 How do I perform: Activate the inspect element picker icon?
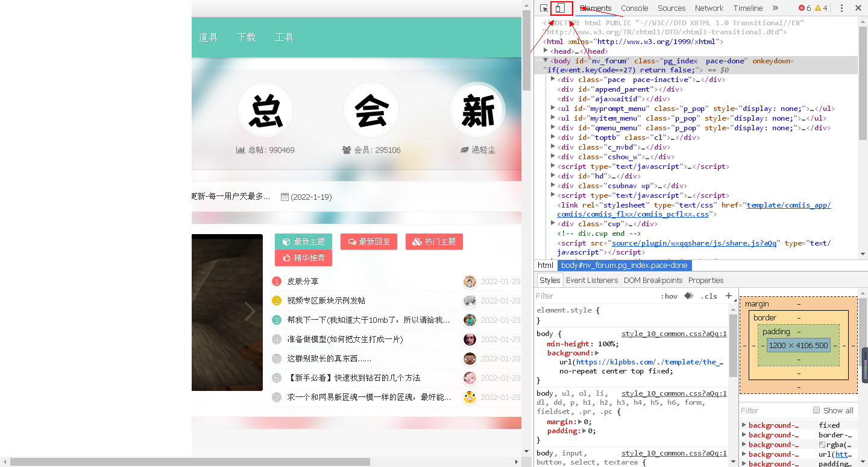[544, 8]
